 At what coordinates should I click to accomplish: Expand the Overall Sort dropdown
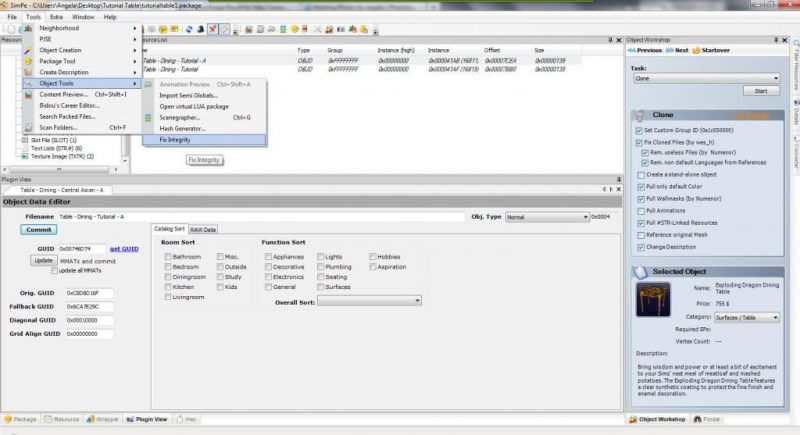(x=369, y=300)
